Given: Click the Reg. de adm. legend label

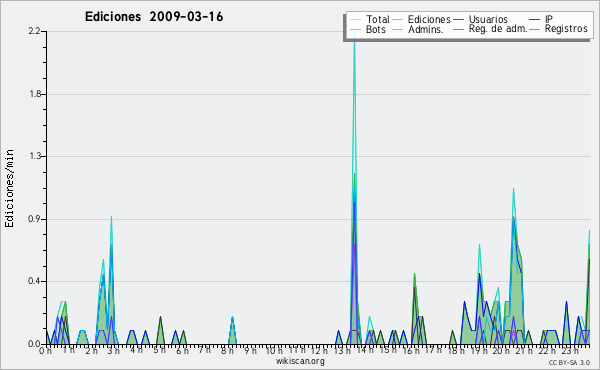Looking at the screenshot, I should point(498,29).
